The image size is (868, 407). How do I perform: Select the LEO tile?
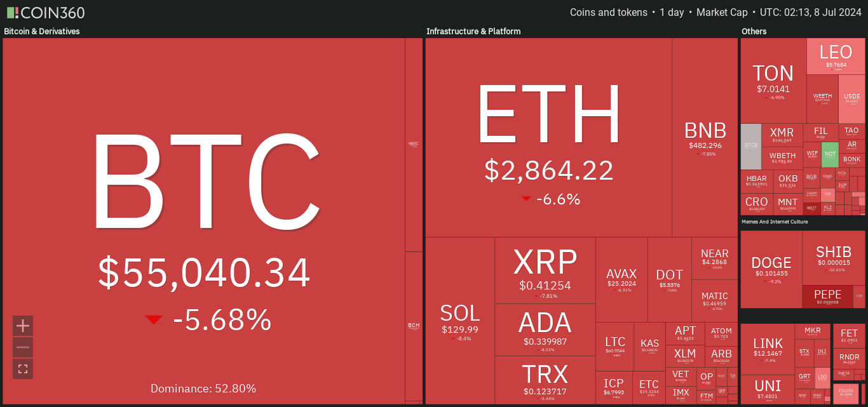(836, 57)
